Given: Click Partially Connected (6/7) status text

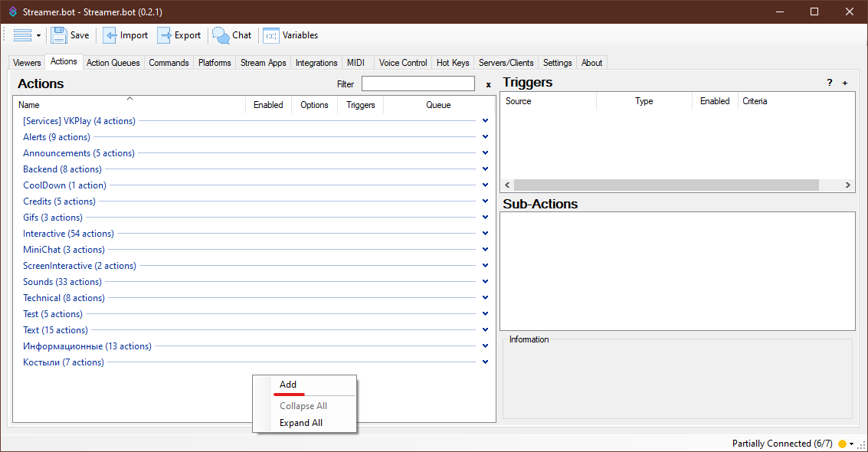Looking at the screenshot, I should coord(782,444).
